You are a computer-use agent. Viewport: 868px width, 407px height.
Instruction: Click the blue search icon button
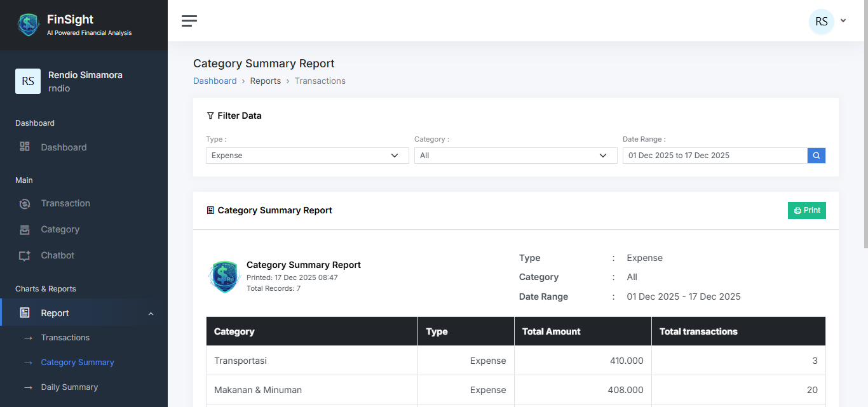click(816, 156)
